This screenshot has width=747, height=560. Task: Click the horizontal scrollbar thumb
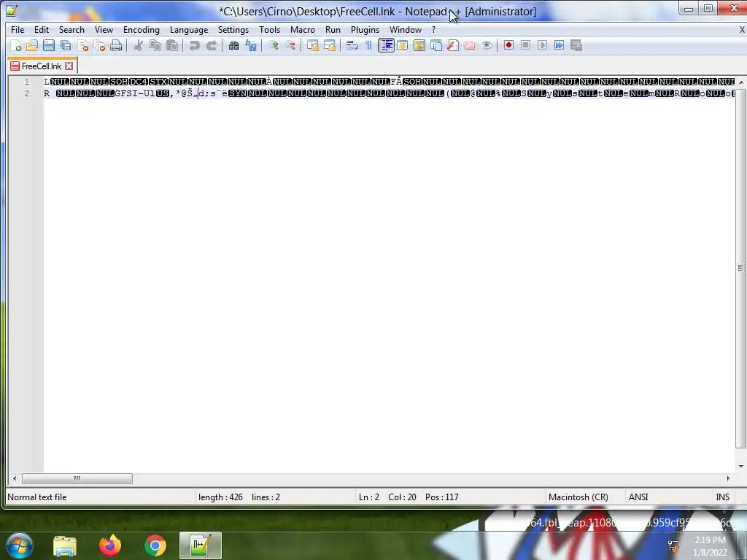pyautogui.click(x=77, y=478)
